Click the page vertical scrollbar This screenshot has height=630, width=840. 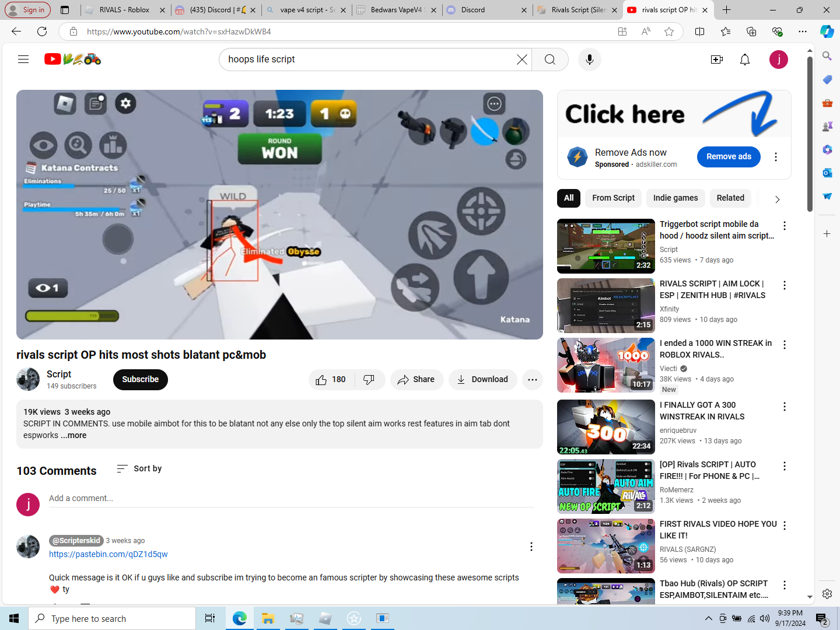click(x=810, y=134)
